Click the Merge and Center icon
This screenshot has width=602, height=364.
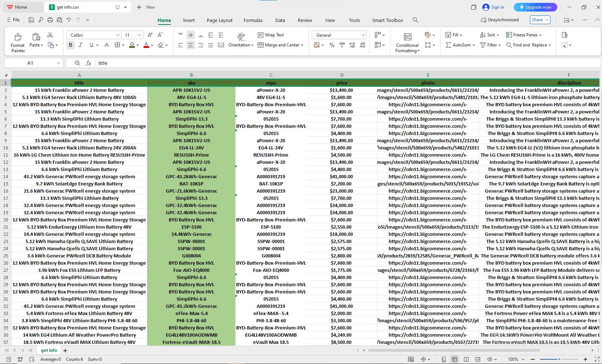point(261,45)
